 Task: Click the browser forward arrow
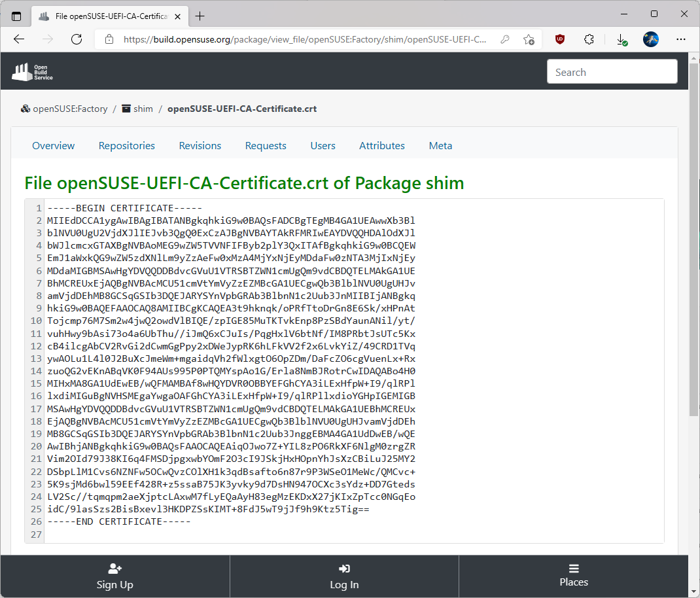point(47,39)
